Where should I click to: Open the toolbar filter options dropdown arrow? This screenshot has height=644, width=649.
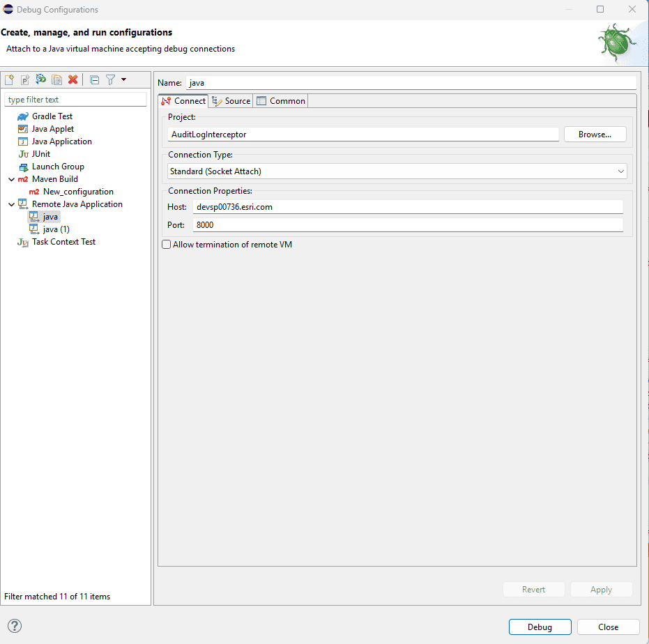(124, 79)
